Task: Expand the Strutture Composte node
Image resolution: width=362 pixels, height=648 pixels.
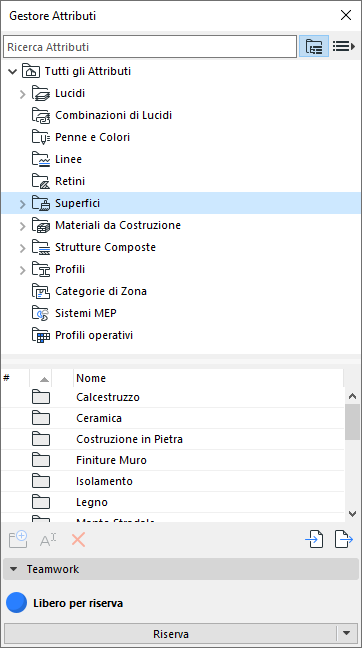Action: [23, 248]
